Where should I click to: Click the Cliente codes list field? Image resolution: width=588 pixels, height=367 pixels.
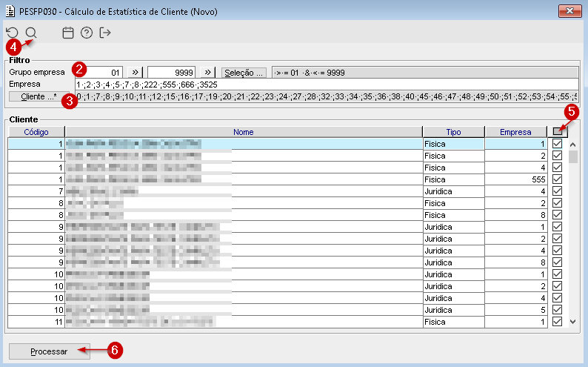327,96
